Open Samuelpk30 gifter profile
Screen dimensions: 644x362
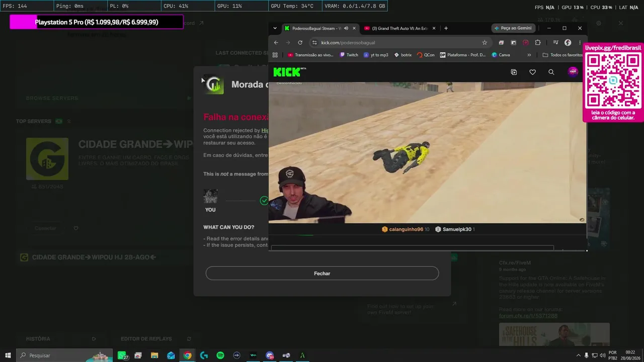pyautogui.click(x=455, y=229)
